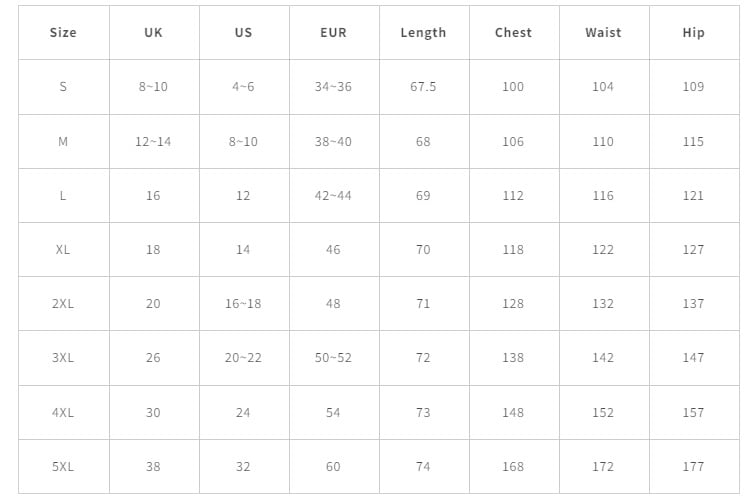Click the Size column header

(x=63, y=32)
